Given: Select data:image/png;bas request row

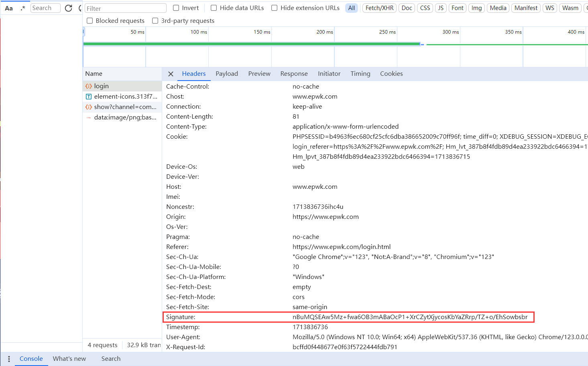Looking at the screenshot, I should pos(122,117).
